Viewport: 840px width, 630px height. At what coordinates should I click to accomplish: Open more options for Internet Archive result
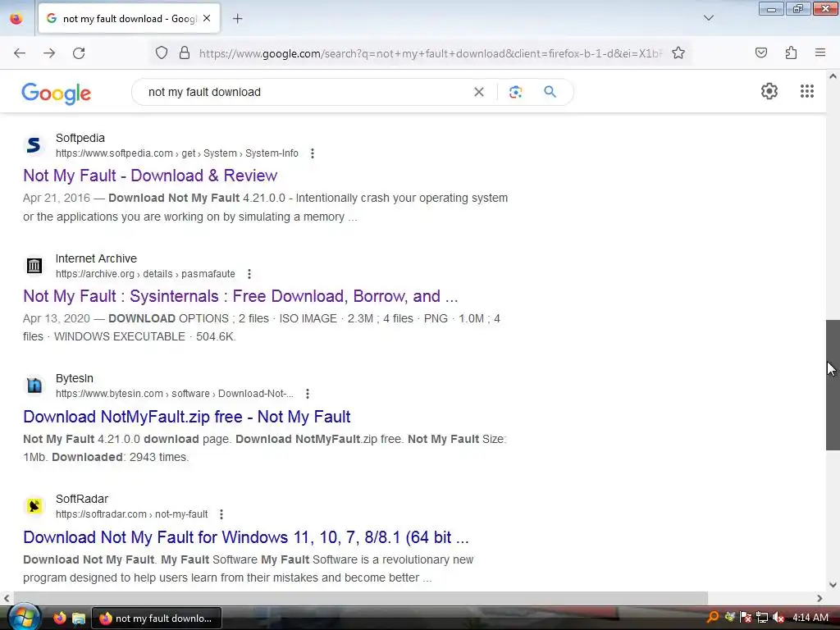point(249,274)
